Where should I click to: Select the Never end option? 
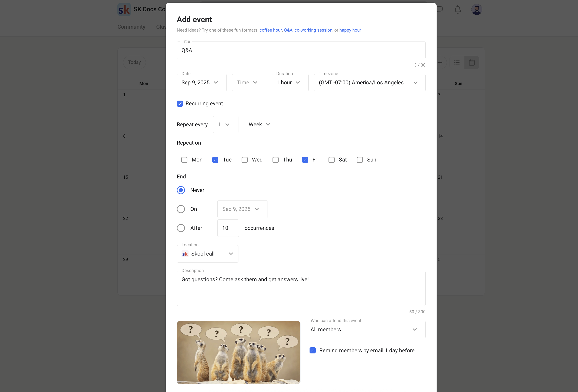181,190
